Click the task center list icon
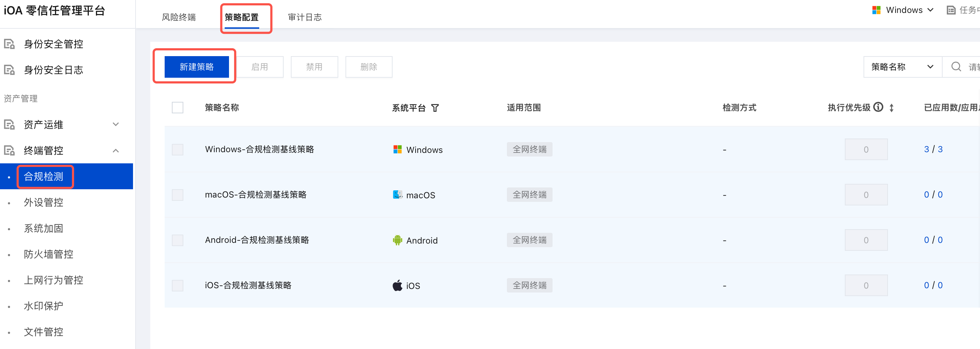This screenshot has width=980, height=349. coord(951,10)
